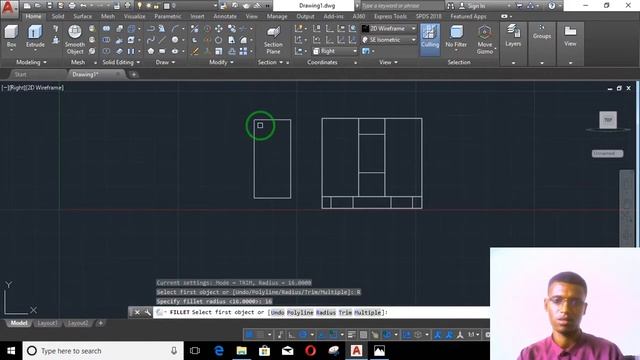This screenshot has height=360, width=640.
Task: Choose the Undo option in command line
Action: [x=278, y=313]
